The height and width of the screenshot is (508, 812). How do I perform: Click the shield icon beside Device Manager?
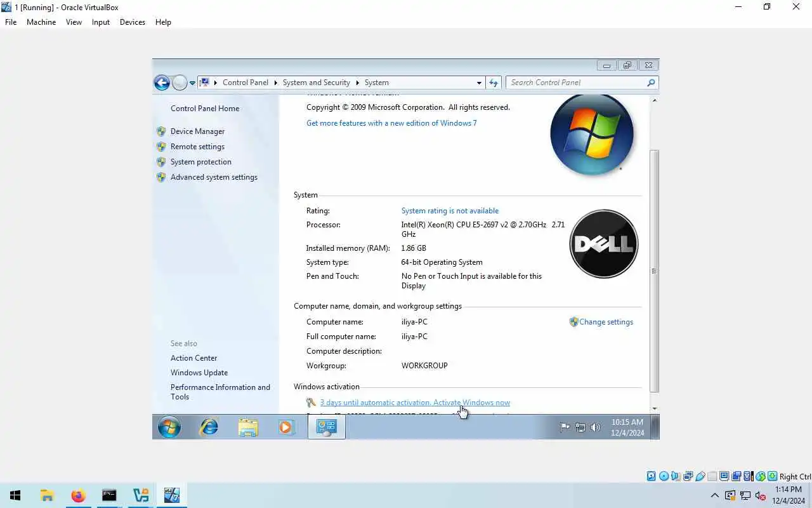tap(161, 131)
